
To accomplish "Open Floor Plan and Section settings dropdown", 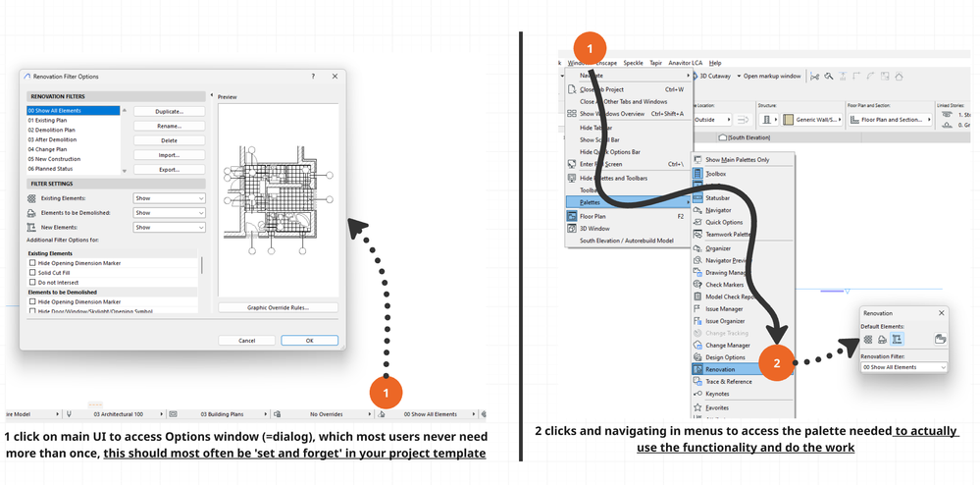I will click(892, 119).
